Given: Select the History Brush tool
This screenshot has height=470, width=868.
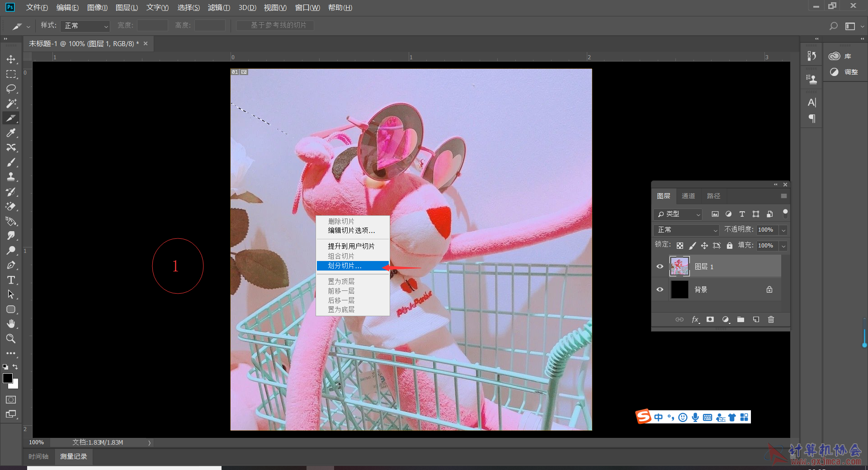Looking at the screenshot, I should pos(11,192).
